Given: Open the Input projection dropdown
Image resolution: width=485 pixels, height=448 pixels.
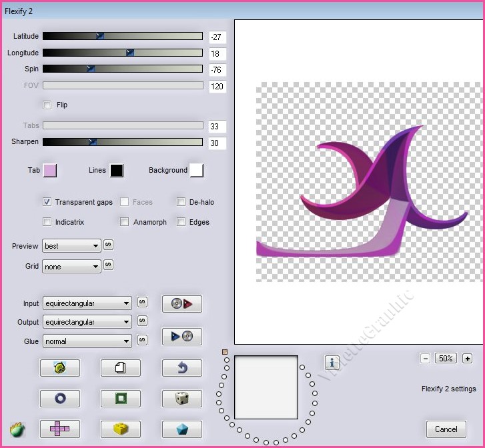Looking at the screenshot, I should click(87, 303).
